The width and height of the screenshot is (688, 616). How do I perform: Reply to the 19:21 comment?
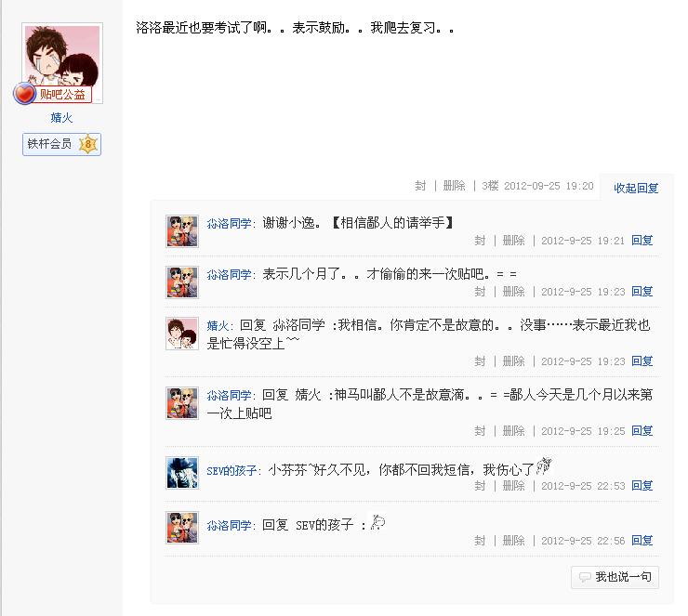(x=642, y=241)
